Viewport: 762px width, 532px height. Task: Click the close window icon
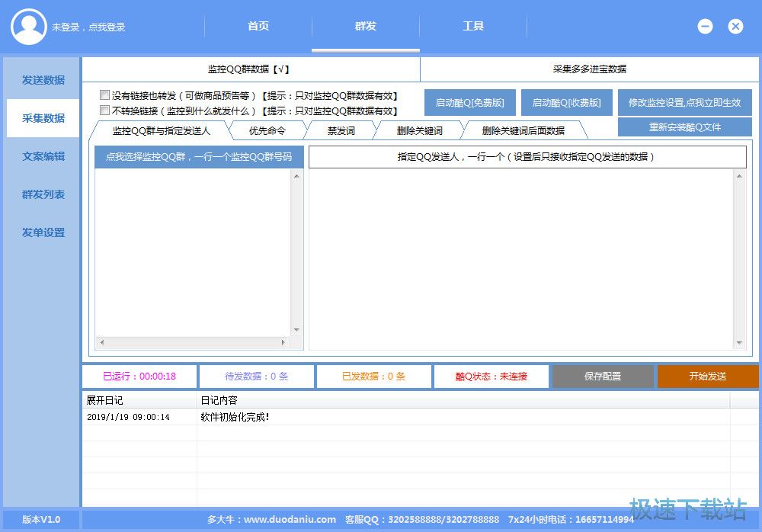click(735, 26)
